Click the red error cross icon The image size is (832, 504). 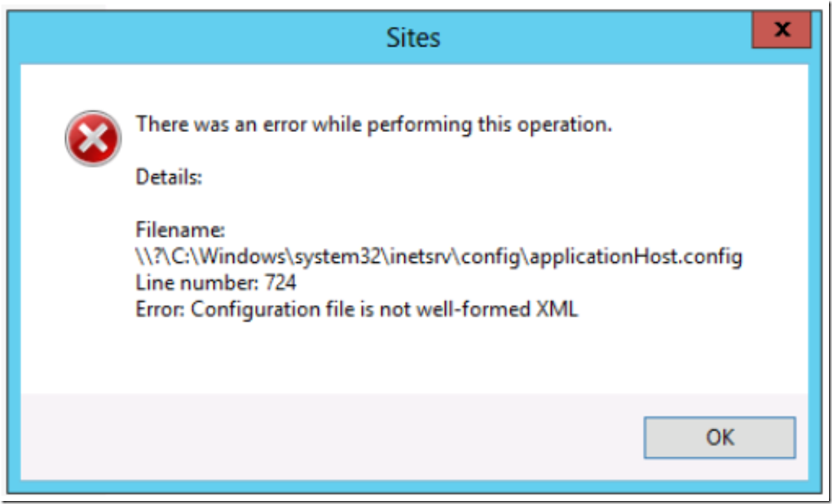coord(93,138)
